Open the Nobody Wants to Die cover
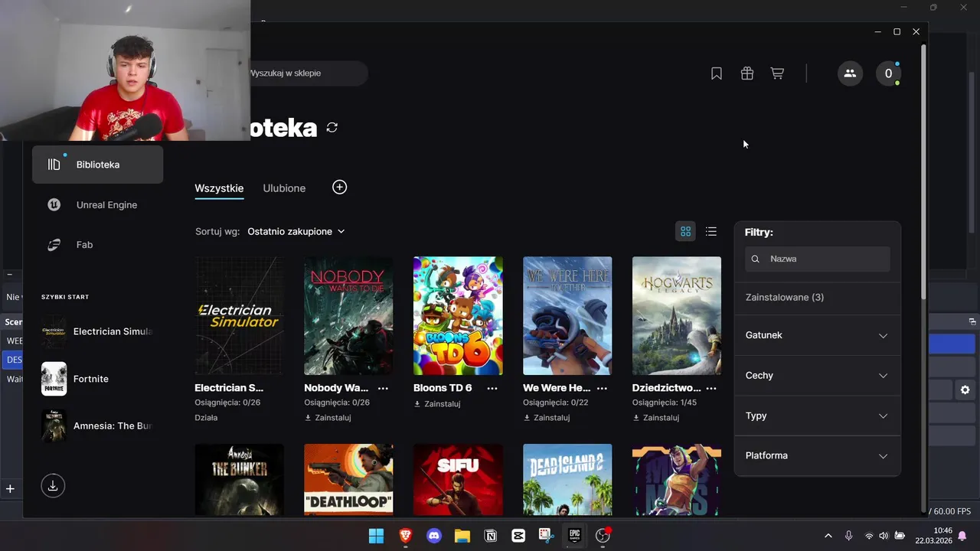 coord(348,315)
